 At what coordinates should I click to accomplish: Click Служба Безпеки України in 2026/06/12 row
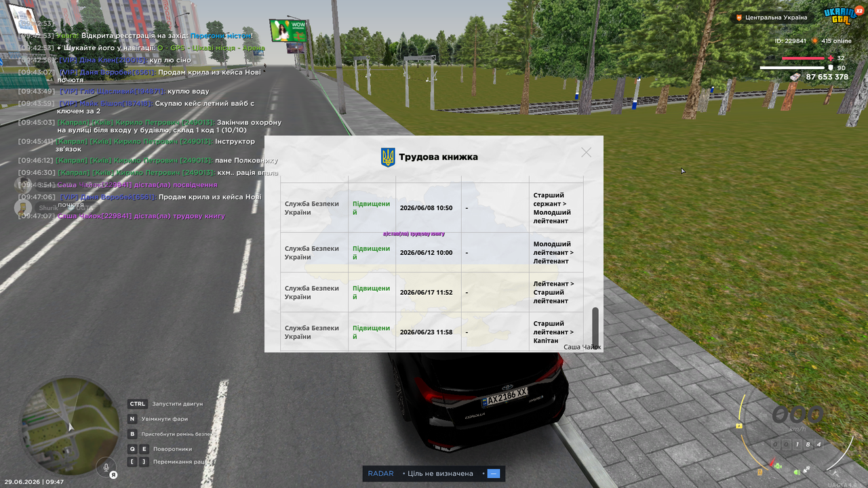tap(312, 253)
